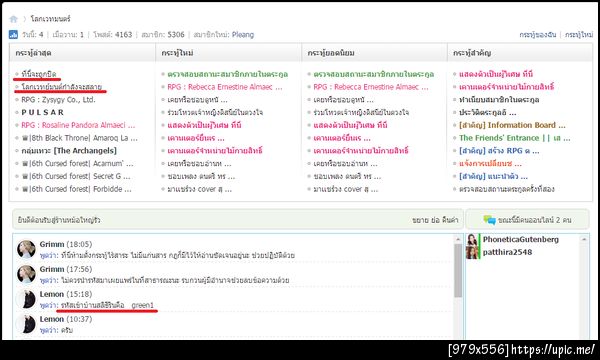Click the chatbox scrollbar up arrow
The image size is (600, 360).
tap(458, 239)
